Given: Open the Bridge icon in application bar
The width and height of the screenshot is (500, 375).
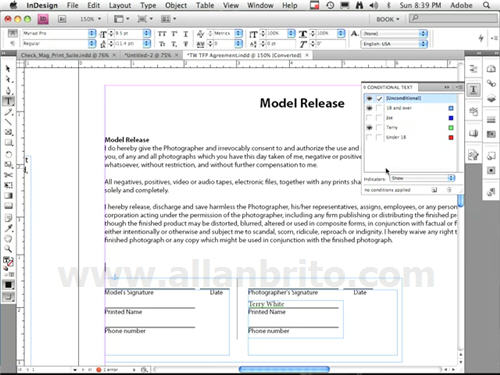Looking at the screenshot, I should pyautogui.click(x=62, y=19).
